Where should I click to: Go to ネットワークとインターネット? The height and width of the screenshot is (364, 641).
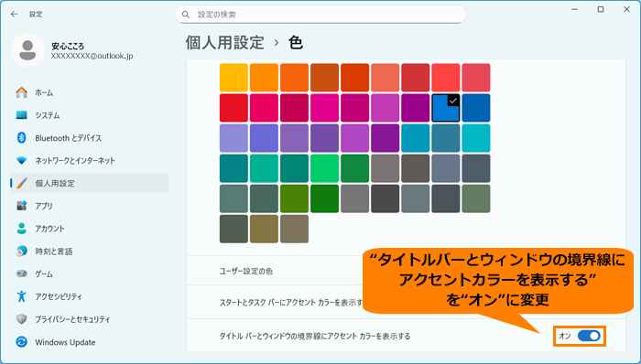click(90, 160)
